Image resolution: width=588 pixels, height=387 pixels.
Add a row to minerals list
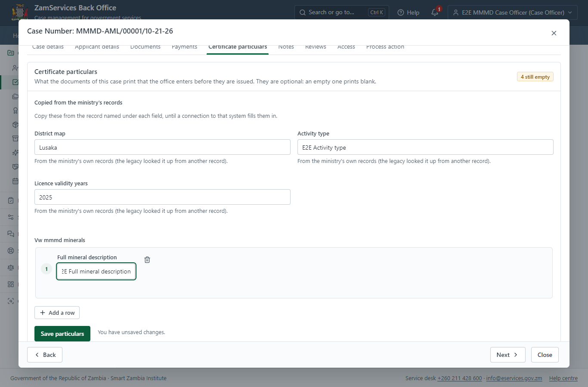(57, 313)
